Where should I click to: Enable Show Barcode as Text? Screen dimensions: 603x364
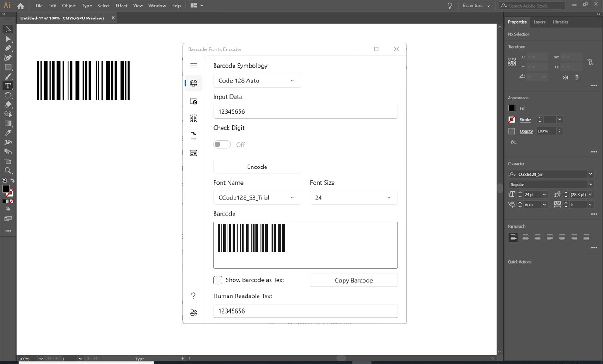click(x=217, y=280)
